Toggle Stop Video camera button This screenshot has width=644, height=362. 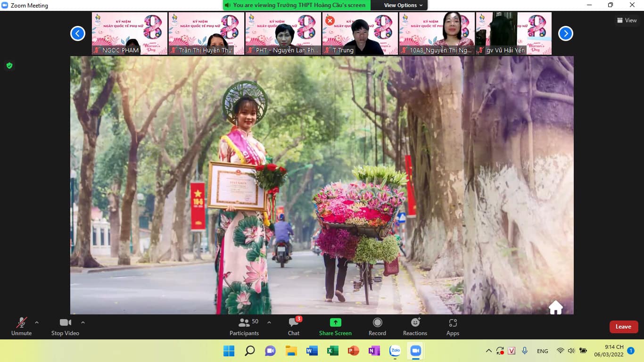65,327
